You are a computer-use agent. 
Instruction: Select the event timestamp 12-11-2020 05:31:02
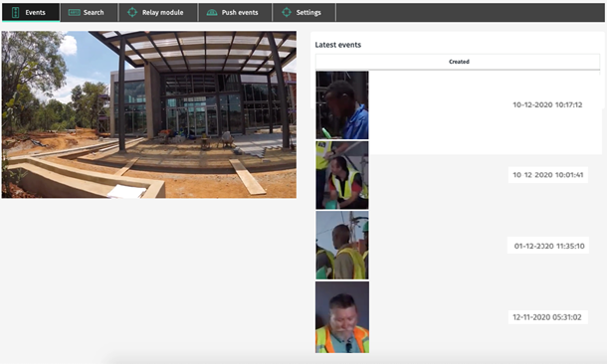click(547, 317)
